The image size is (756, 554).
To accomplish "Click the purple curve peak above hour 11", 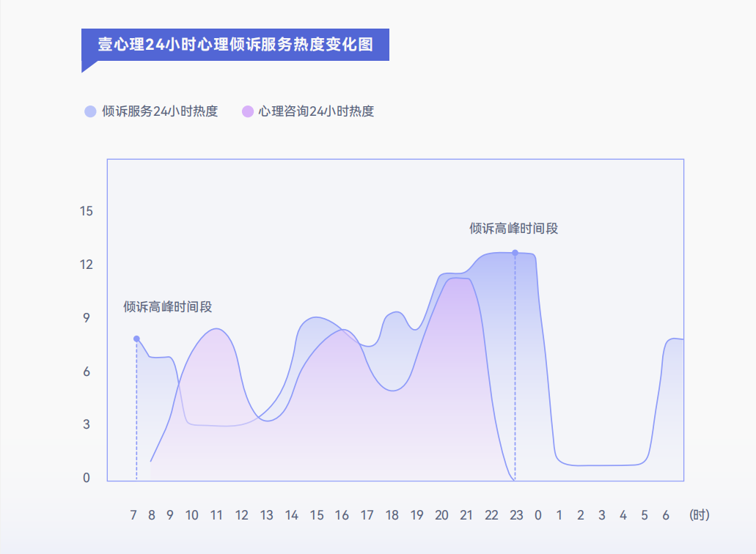I will pyautogui.click(x=216, y=329).
